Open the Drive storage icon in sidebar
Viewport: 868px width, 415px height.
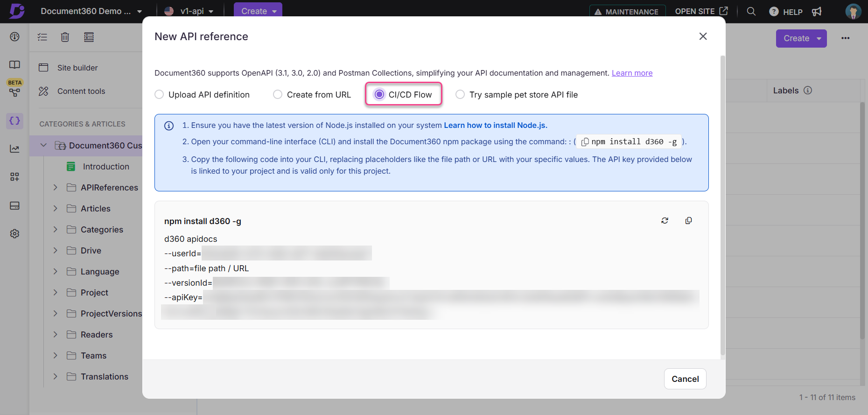pos(15,205)
